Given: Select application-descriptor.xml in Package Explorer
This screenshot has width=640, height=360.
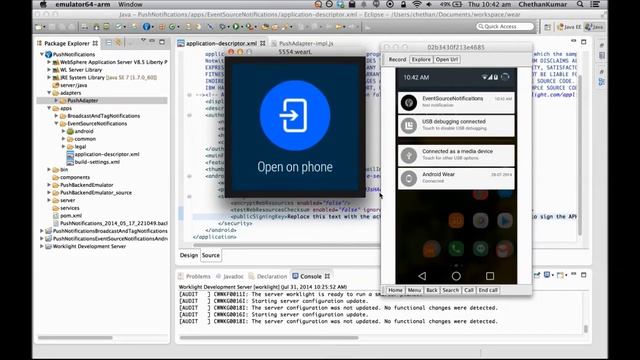Looking at the screenshot, I should (x=103, y=154).
